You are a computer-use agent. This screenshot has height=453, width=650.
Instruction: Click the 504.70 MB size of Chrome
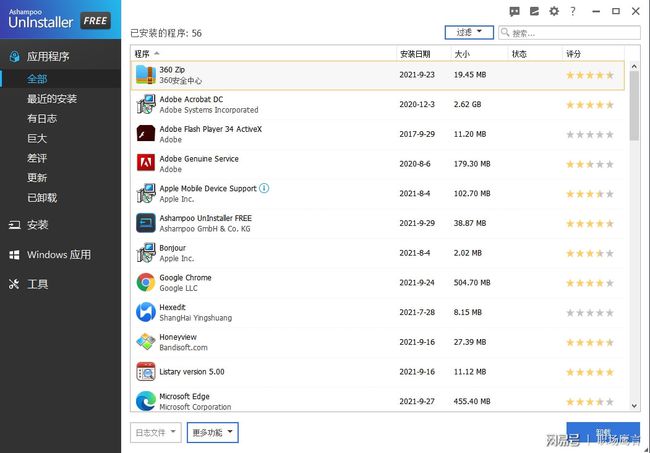click(472, 283)
